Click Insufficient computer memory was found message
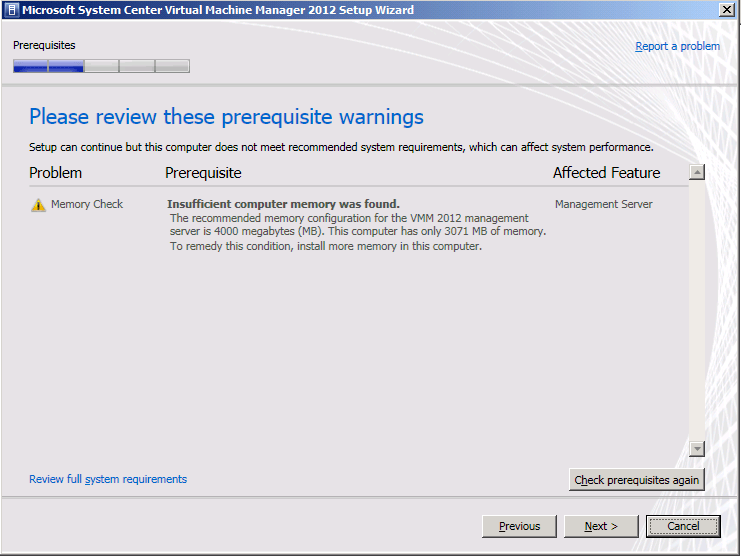This screenshot has height=556, width=741. pyautogui.click(x=283, y=204)
